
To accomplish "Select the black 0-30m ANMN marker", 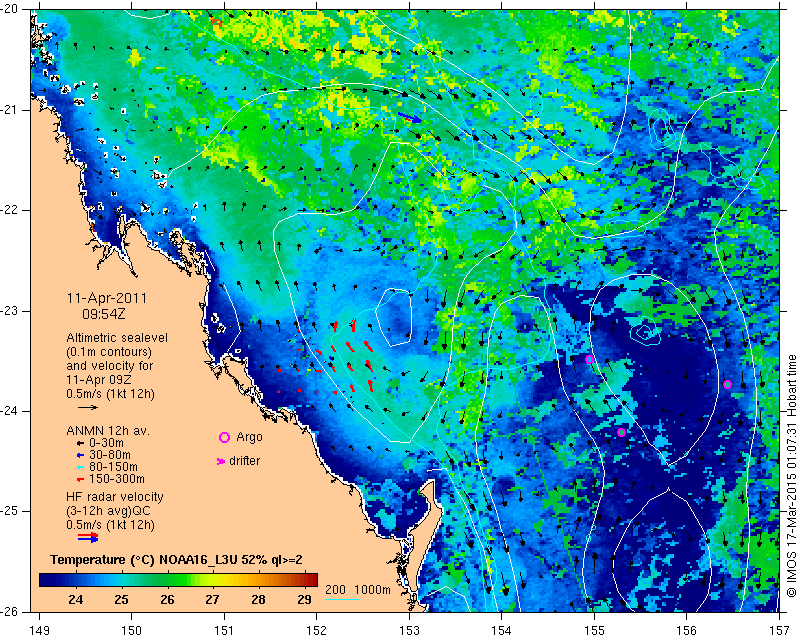I will coord(80,443).
